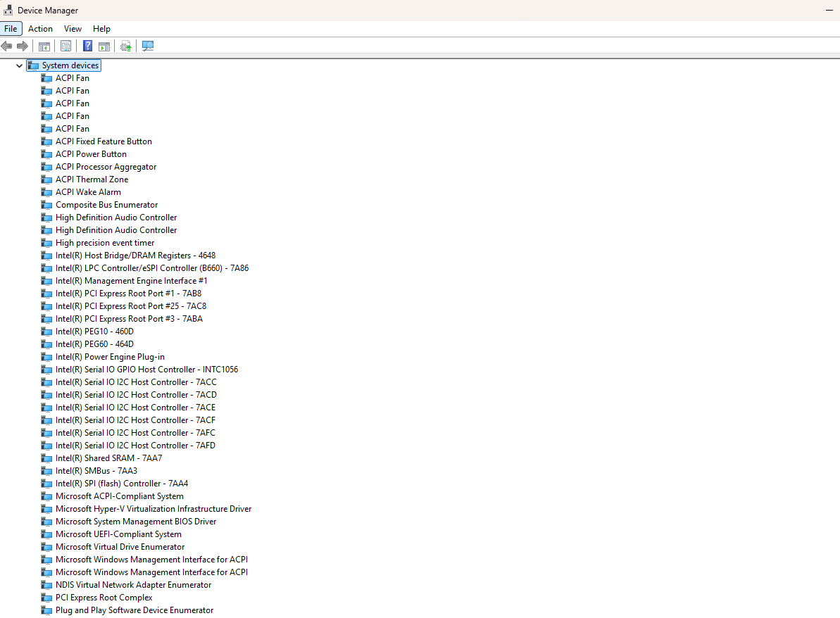Select Intel(R) Serial IO I2C Host Controller - 7AFC
The width and height of the screenshot is (840, 618).
pyautogui.click(x=135, y=433)
